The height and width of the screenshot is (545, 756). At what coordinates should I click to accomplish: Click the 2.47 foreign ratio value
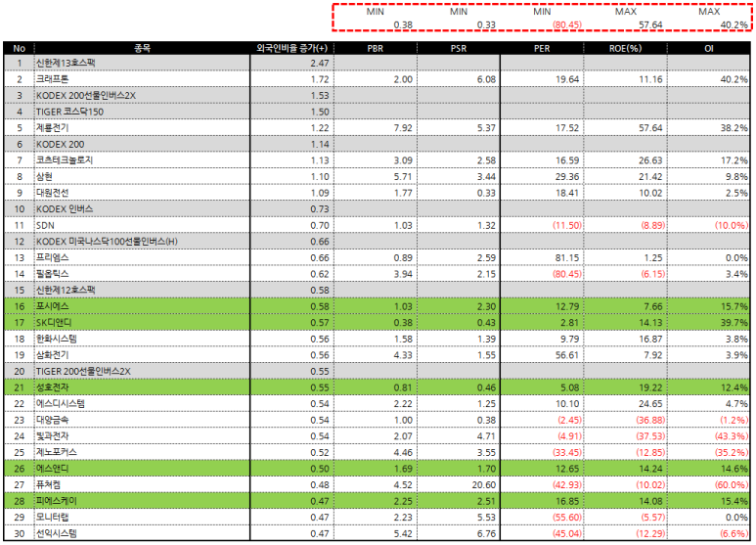320,64
